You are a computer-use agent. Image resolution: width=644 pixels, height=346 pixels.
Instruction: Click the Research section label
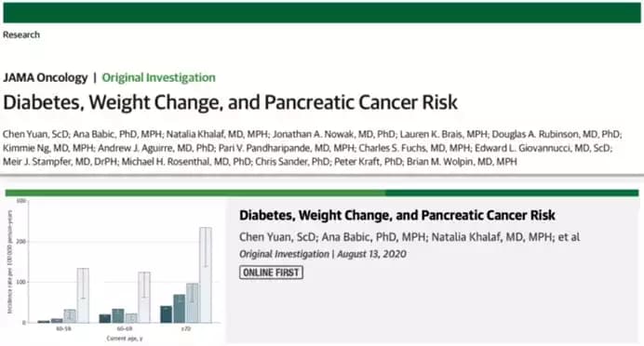[21, 35]
